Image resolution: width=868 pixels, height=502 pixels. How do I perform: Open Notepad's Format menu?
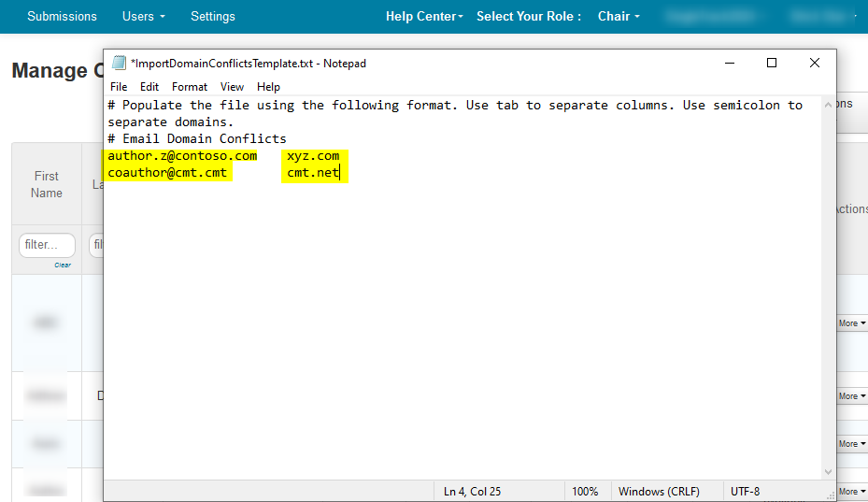pos(190,87)
